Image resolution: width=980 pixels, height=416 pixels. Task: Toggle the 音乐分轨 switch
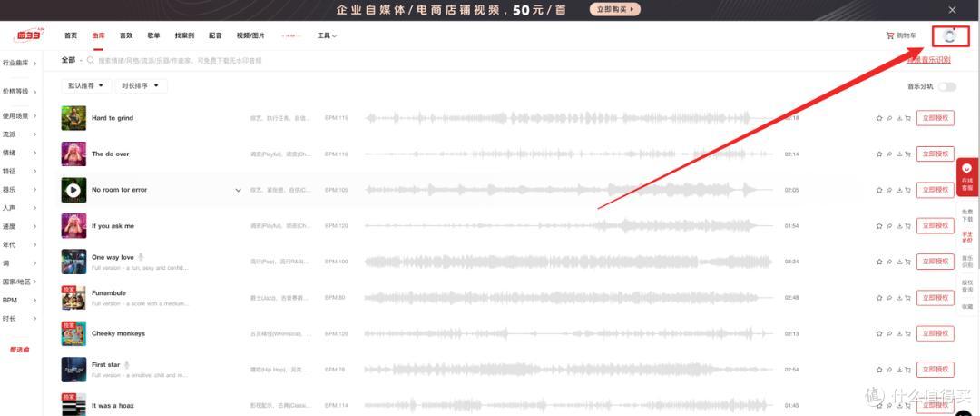pyautogui.click(x=946, y=87)
